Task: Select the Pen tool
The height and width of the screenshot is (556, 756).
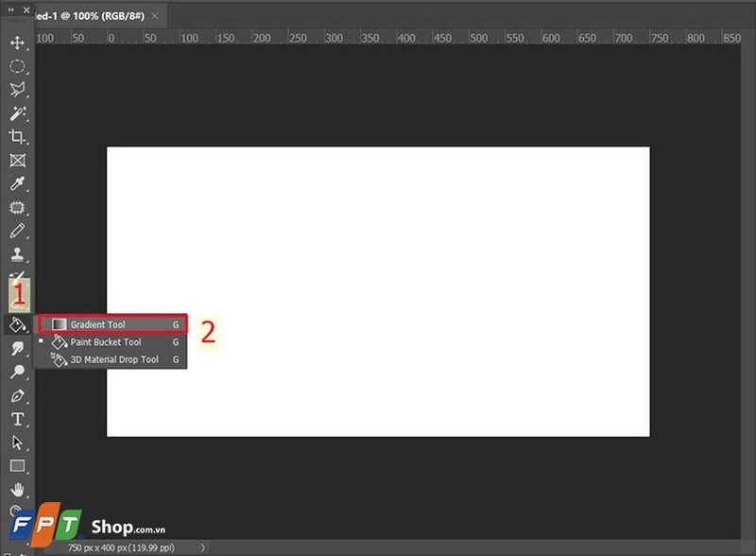Action: (x=17, y=396)
